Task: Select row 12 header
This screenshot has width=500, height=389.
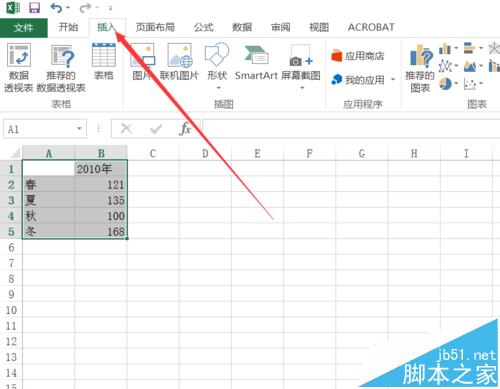Action: (11, 341)
